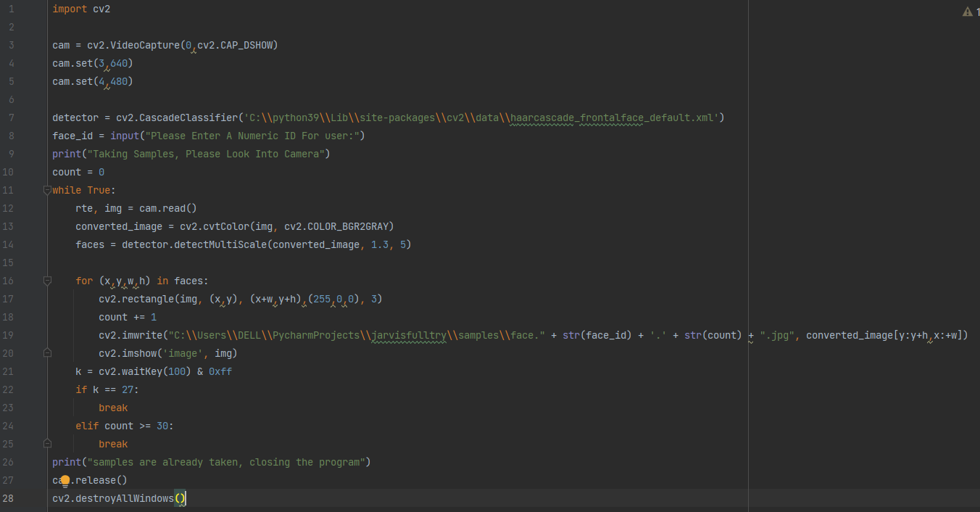Click 'samples are already taken' print string
This screenshot has height=512, width=980.
coord(226,462)
